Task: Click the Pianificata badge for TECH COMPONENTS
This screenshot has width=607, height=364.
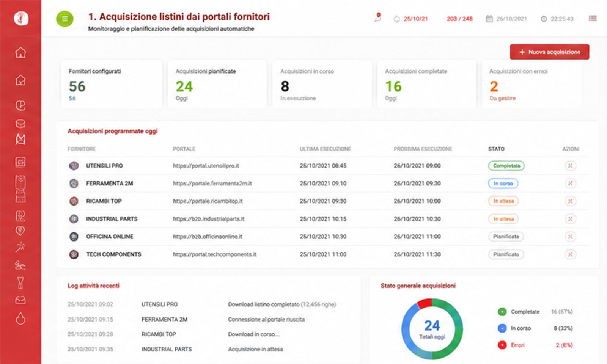Action: pyautogui.click(x=506, y=254)
